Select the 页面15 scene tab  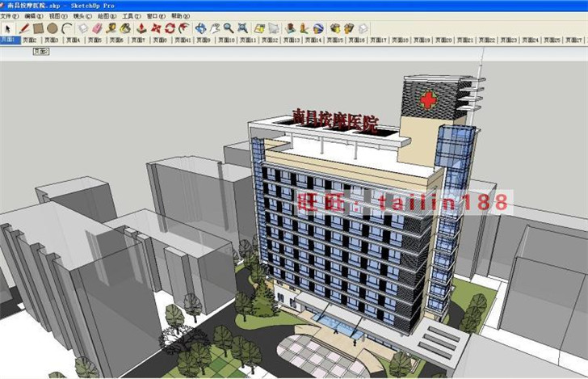click(335, 40)
